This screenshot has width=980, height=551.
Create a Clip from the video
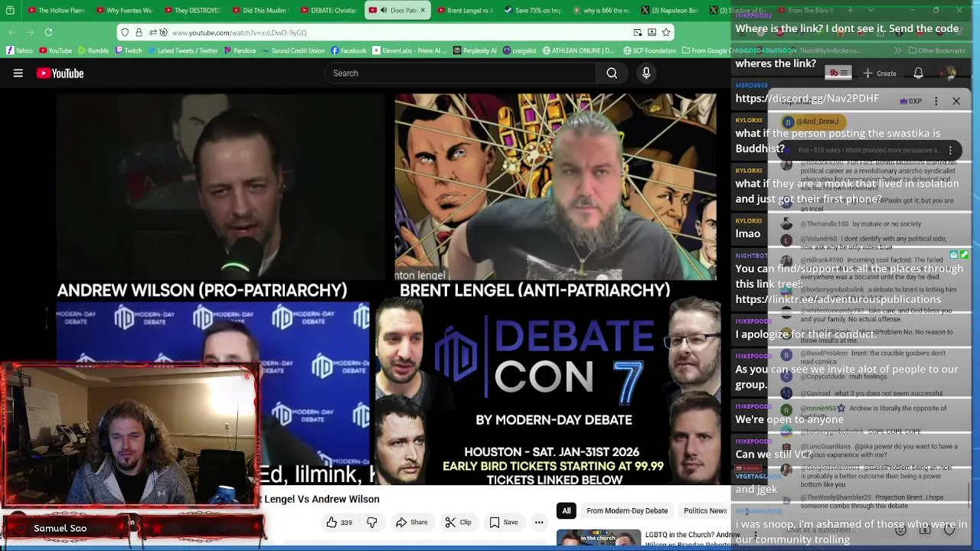(458, 523)
